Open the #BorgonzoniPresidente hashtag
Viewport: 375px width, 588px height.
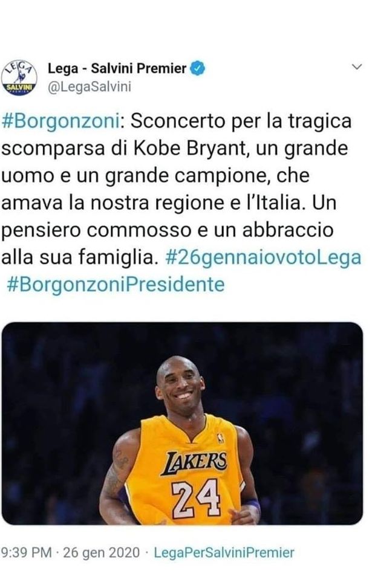[x=116, y=285]
